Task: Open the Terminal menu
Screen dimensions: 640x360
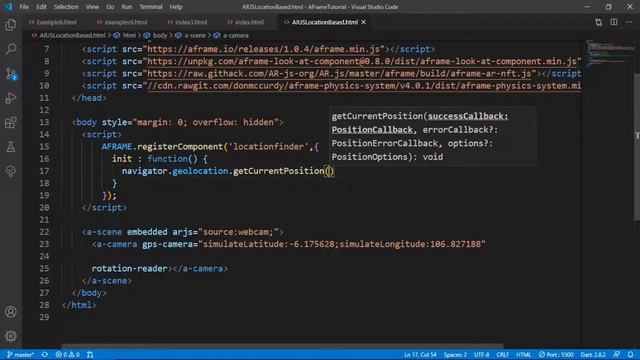Action: pyautogui.click(x=151, y=7)
